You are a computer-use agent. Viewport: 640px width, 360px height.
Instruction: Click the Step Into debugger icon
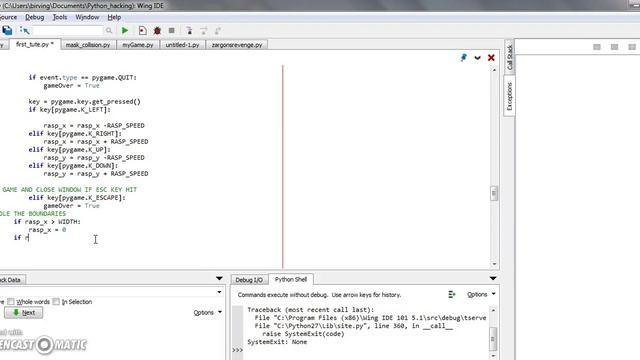189,31
